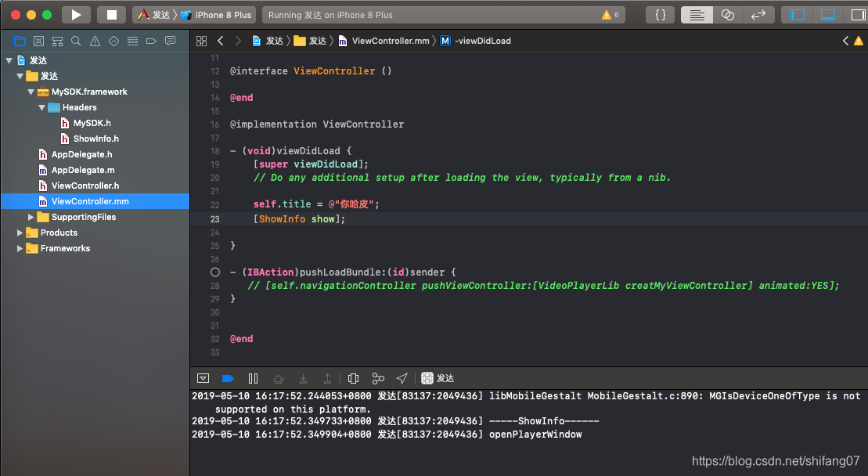The width and height of the screenshot is (868, 476).
Task: Click the 发达 project in the jump bar
Action: (x=268, y=41)
